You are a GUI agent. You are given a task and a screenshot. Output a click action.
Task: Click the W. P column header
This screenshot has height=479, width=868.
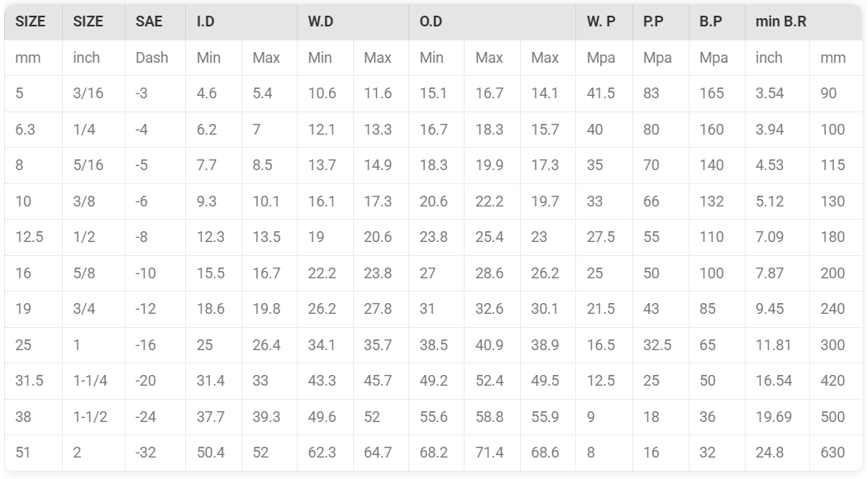pos(604,21)
